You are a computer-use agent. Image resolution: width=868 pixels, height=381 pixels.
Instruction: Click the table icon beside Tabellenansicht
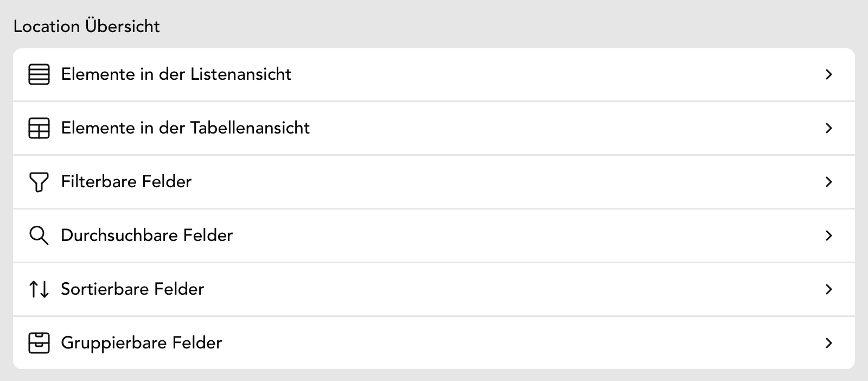click(39, 128)
